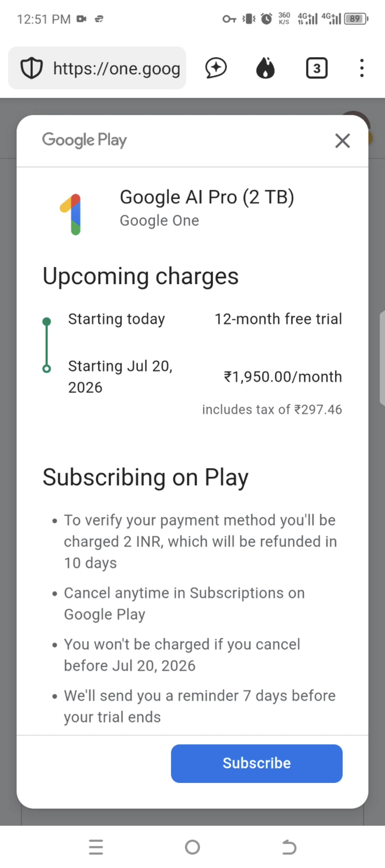Tap the alarm clock status icon
This screenshot has width=385, height=868.
coord(266,19)
